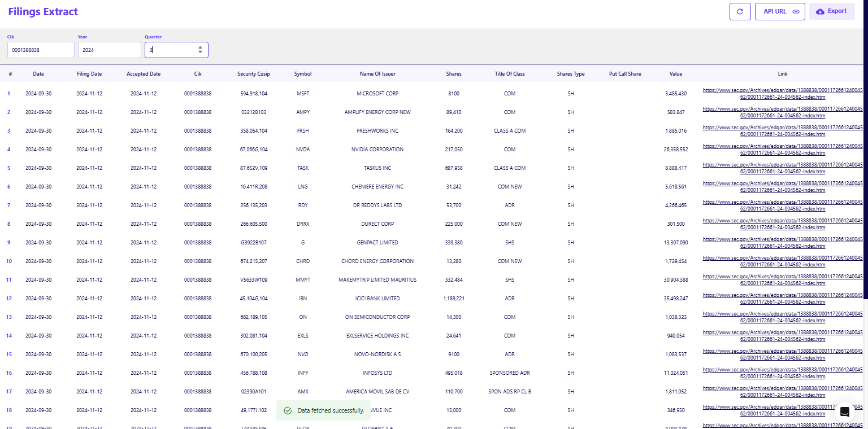Image resolution: width=868 pixels, height=429 pixels.
Task: Click the value cell 13,307,090
Action: (x=676, y=243)
